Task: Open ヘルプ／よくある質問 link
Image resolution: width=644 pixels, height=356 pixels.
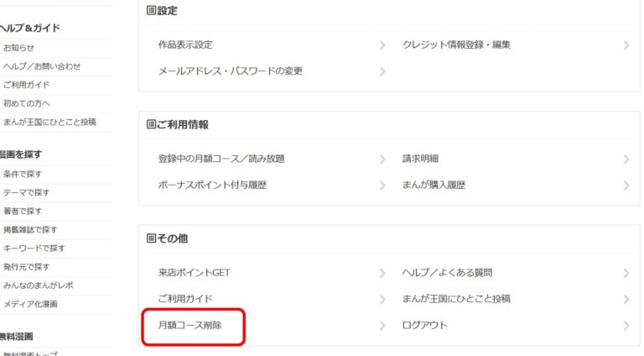Action: point(447,273)
